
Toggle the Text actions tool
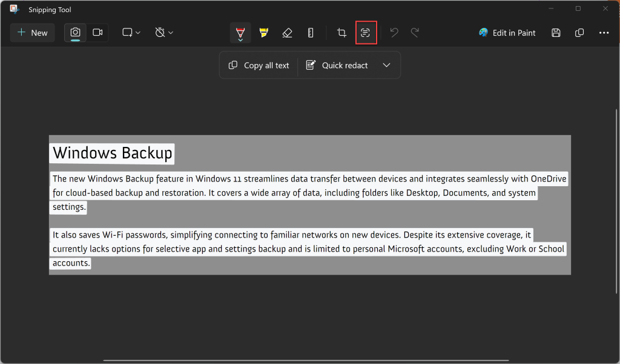366,33
